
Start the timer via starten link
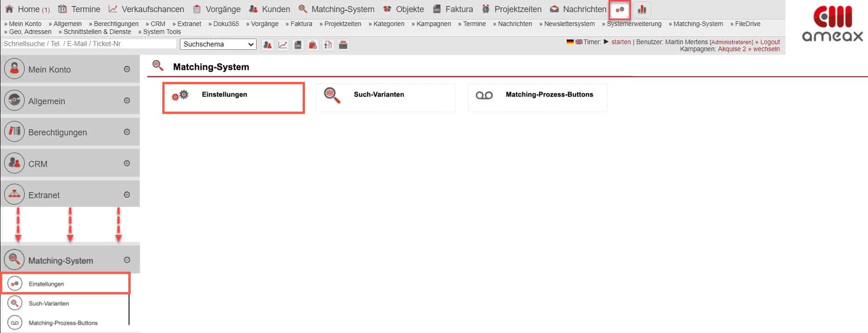pos(621,42)
